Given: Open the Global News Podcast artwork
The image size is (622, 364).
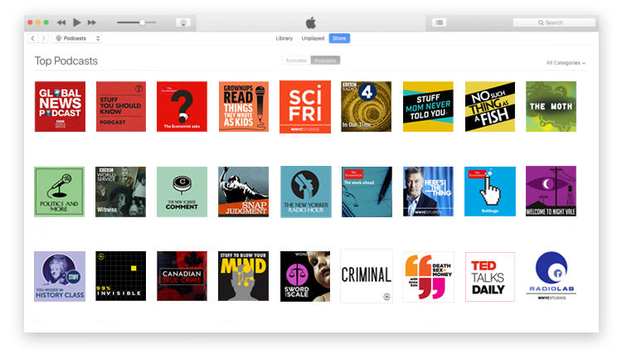Looking at the screenshot, I should [60, 107].
